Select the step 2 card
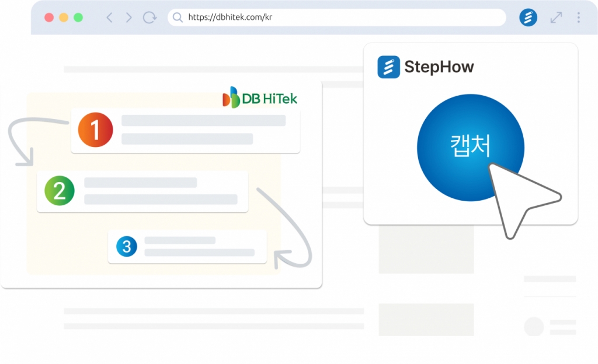The image size is (598, 364). coord(142,191)
